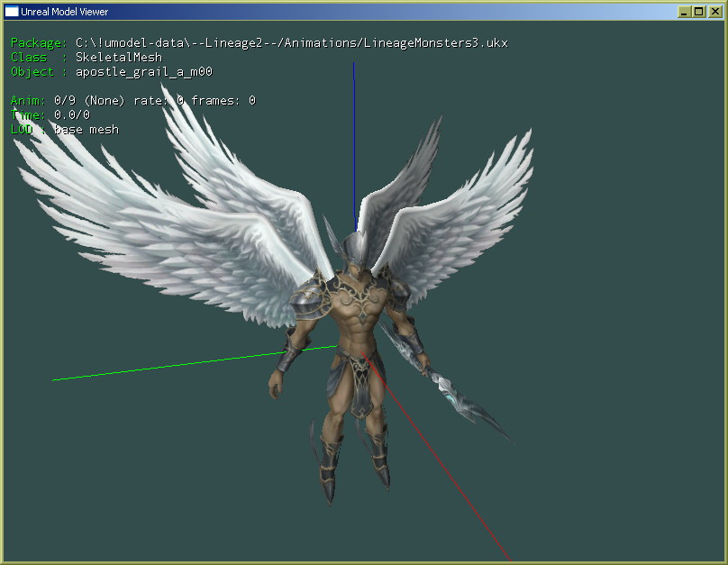Image resolution: width=728 pixels, height=565 pixels.
Task: Click the Time 0.0/0 value
Action: click(72, 114)
